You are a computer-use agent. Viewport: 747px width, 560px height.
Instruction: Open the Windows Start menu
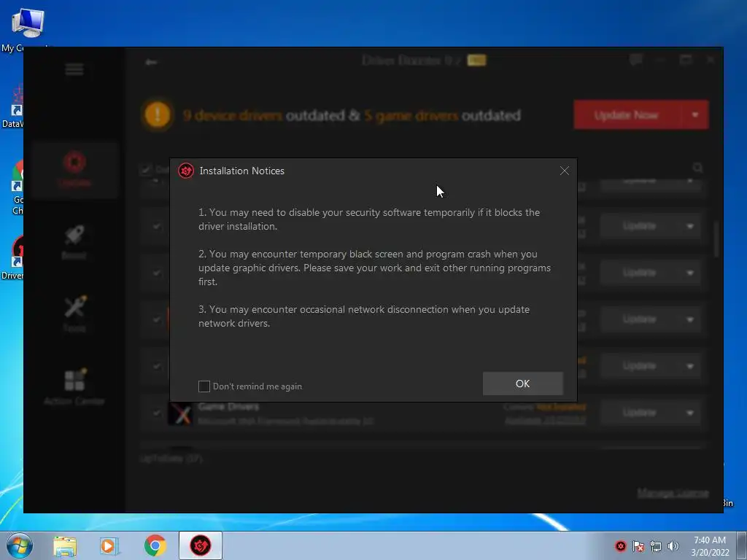click(x=19, y=545)
